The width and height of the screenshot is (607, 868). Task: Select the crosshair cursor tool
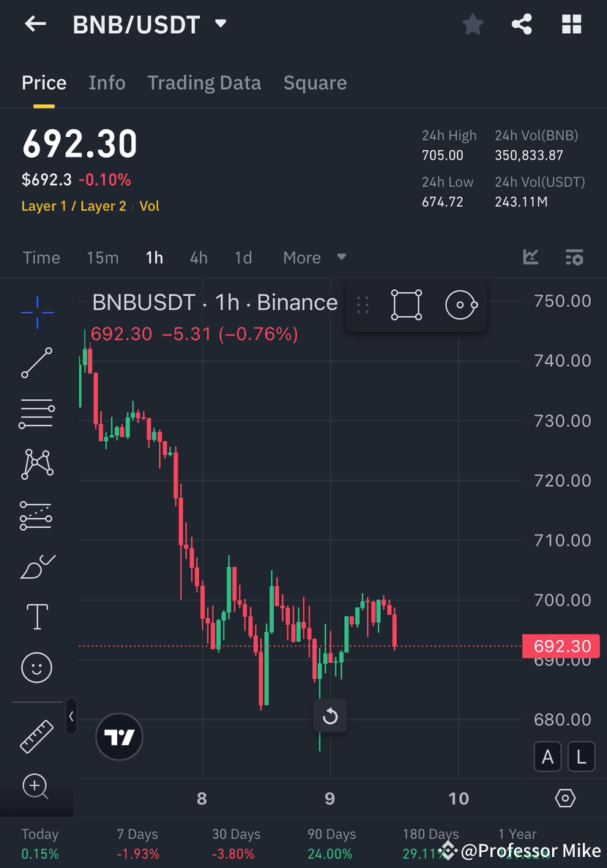coord(36,311)
